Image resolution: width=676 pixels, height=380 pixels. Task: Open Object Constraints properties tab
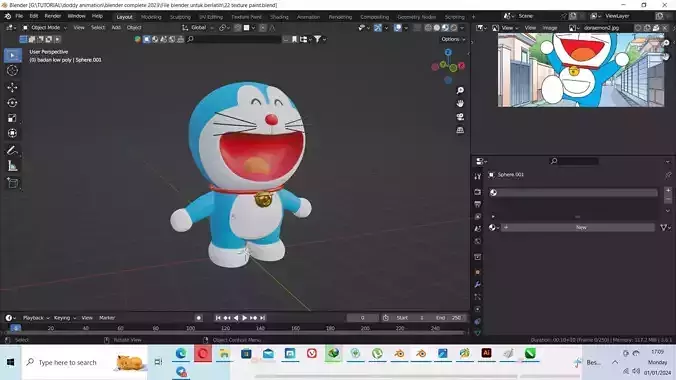click(x=478, y=321)
